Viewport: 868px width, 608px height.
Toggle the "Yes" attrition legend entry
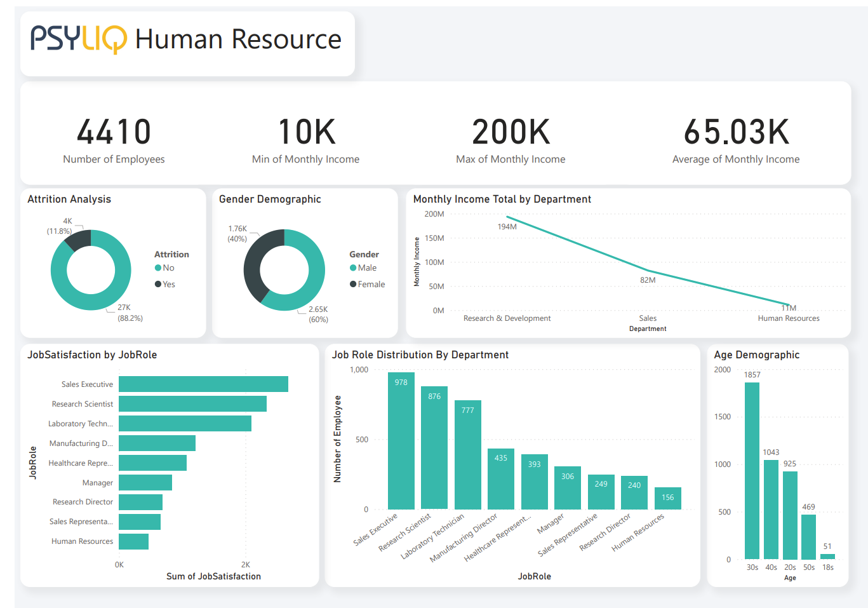pyautogui.click(x=168, y=284)
